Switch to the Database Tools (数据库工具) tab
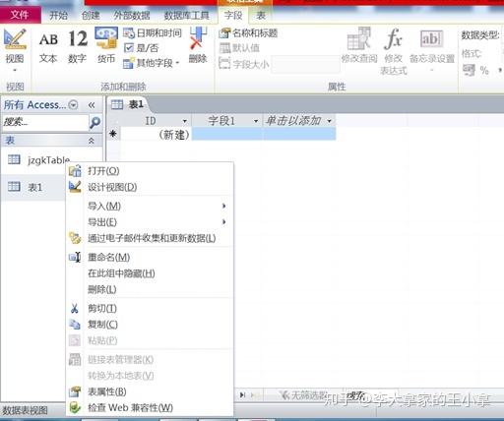This screenshot has width=504, height=421. 186,16
